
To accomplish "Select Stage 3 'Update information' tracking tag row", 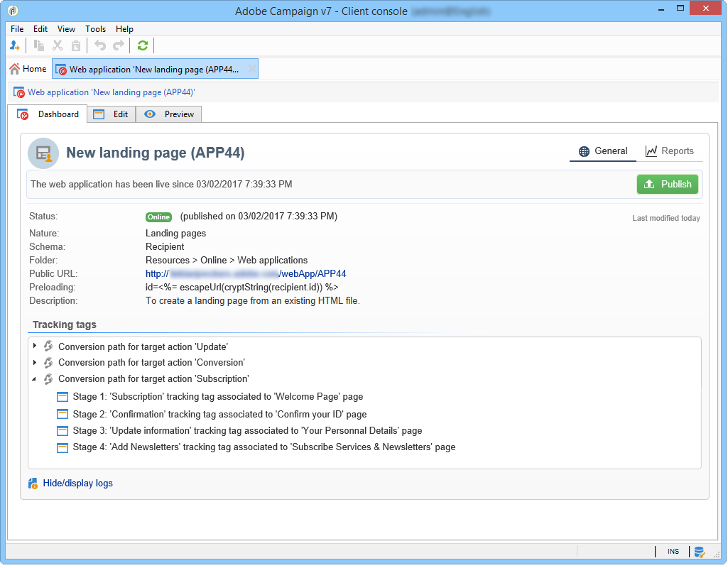I will [247, 431].
